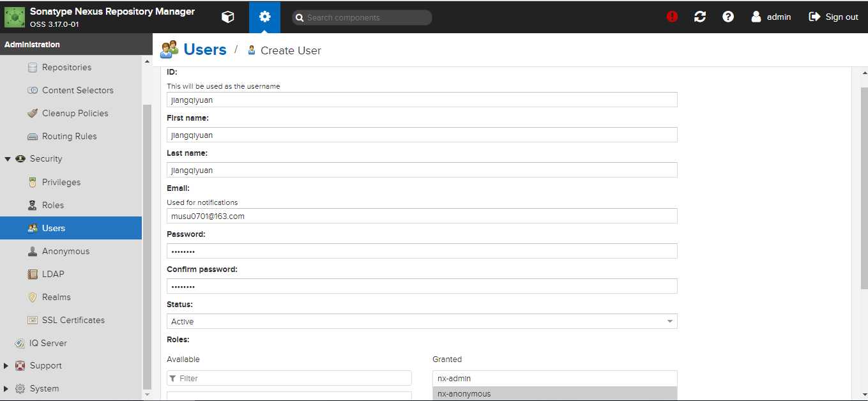Click into the ID field
The height and width of the screenshot is (401, 868).
[x=422, y=100]
